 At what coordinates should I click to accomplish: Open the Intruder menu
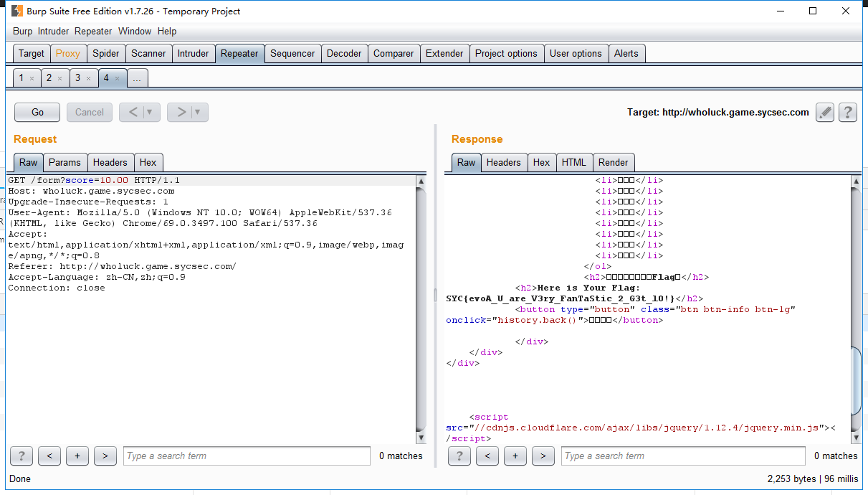coord(54,31)
